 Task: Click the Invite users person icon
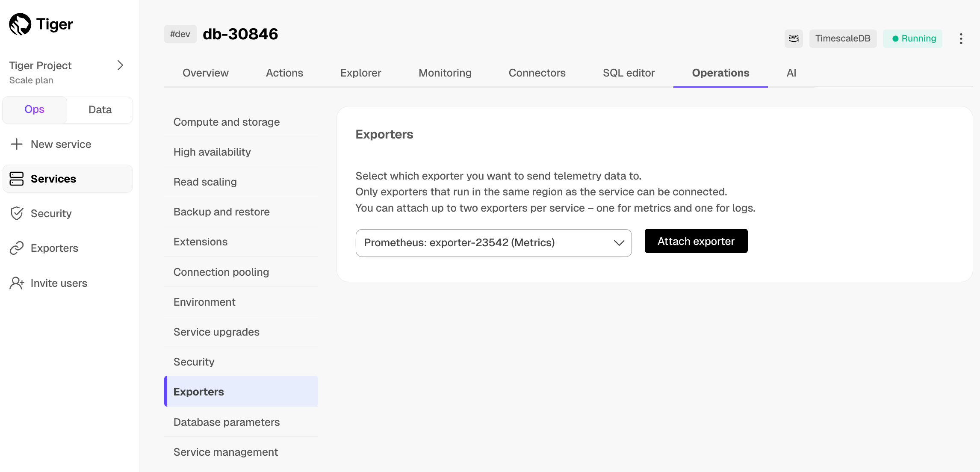click(x=16, y=283)
